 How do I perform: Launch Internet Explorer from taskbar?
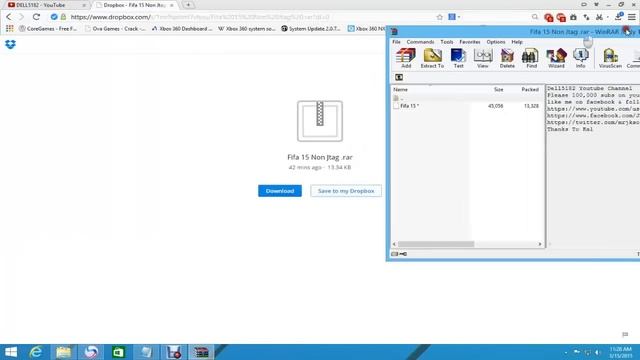(x=36, y=352)
